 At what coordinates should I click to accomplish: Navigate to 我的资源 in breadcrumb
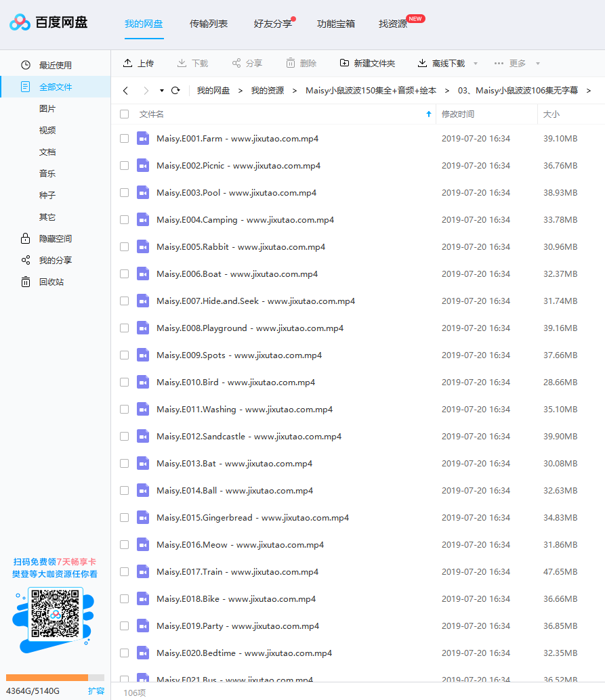[x=268, y=91]
